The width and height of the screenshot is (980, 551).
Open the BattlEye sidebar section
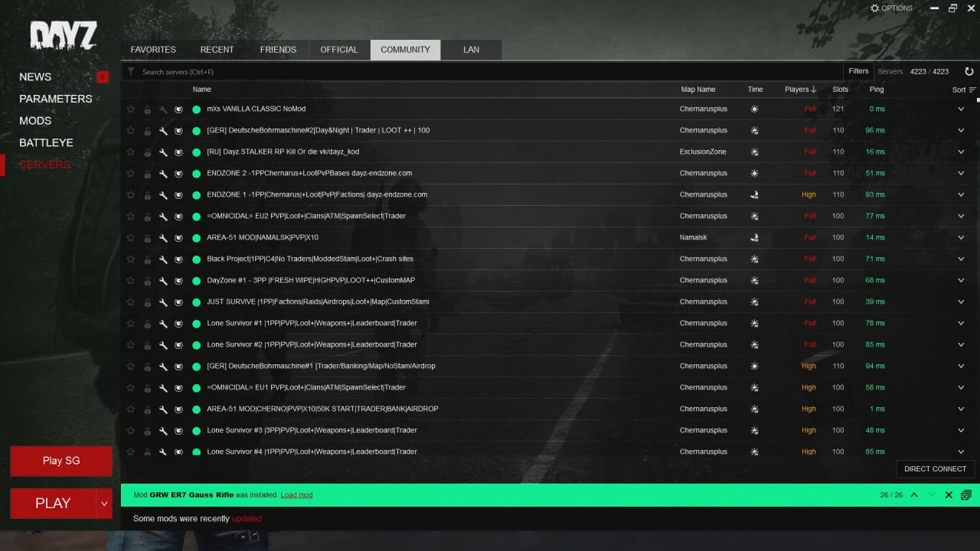coord(46,142)
